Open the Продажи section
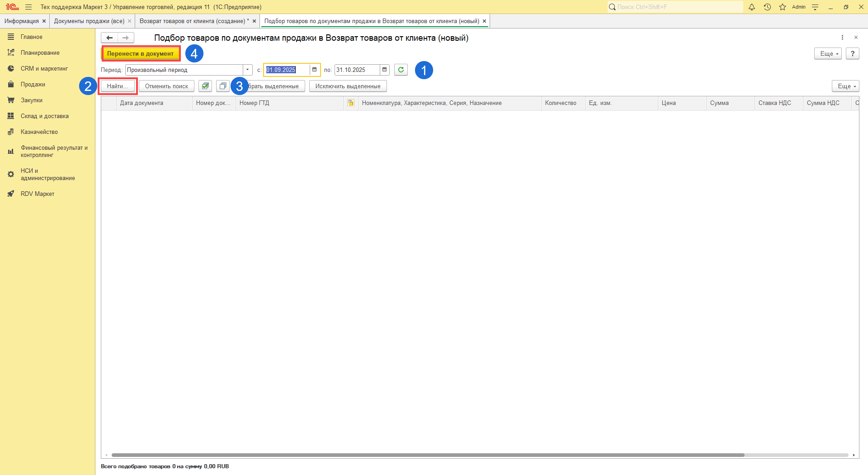Viewport: 868px width, 475px height. (47, 85)
